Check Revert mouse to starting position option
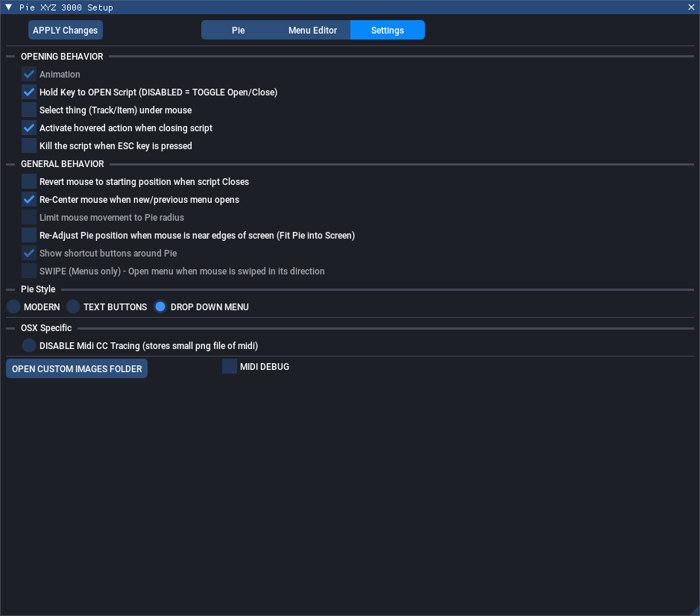700x616 pixels. (x=29, y=181)
